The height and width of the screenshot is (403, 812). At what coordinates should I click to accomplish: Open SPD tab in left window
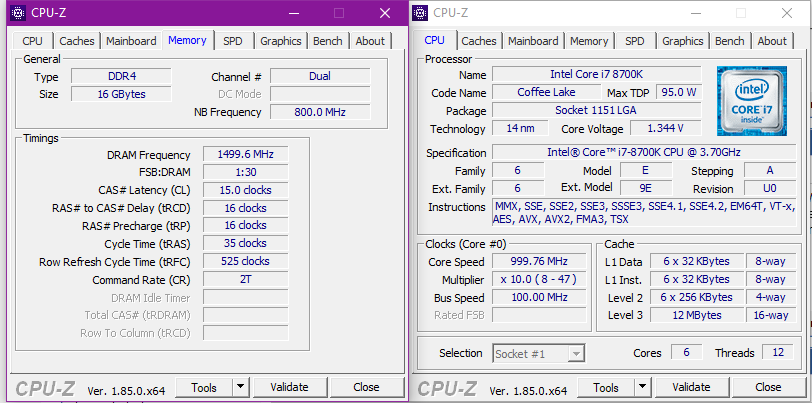point(233,41)
